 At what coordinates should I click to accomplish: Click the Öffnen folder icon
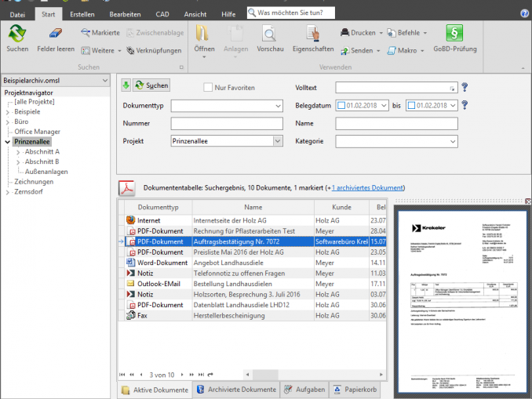[x=202, y=34]
